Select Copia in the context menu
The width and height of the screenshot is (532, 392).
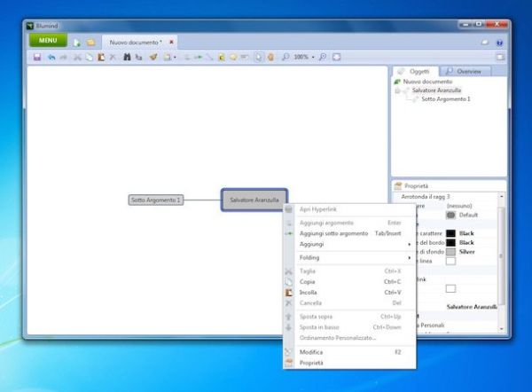coord(308,282)
